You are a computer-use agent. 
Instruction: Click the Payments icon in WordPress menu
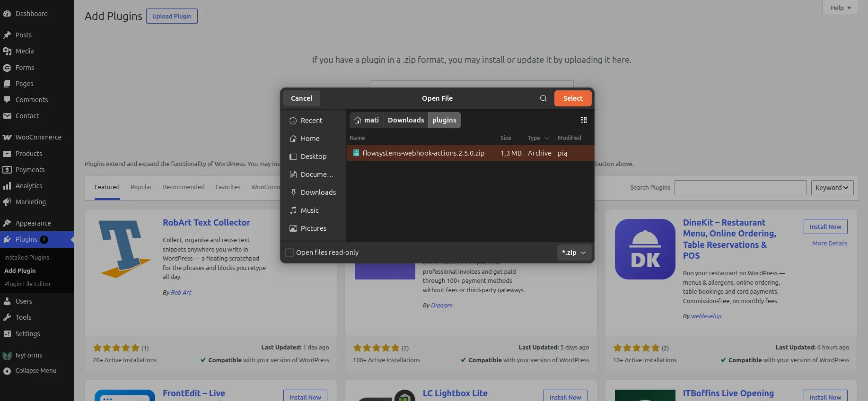coord(7,170)
